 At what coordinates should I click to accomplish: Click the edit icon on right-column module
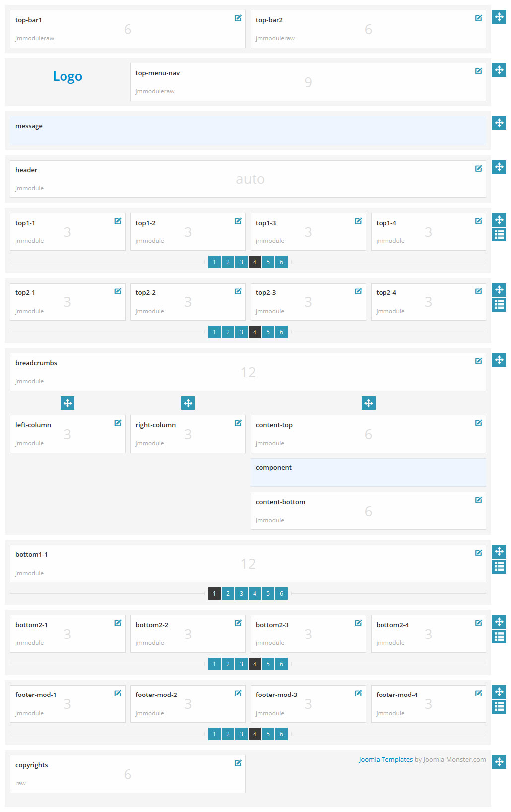tap(238, 423)
